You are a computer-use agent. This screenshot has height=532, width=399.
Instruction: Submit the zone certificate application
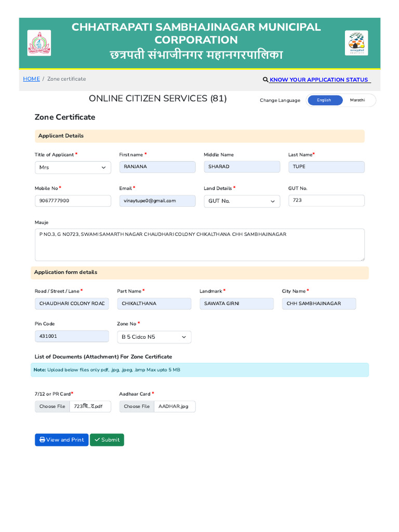pyautogui.click(x=107, y=440)
